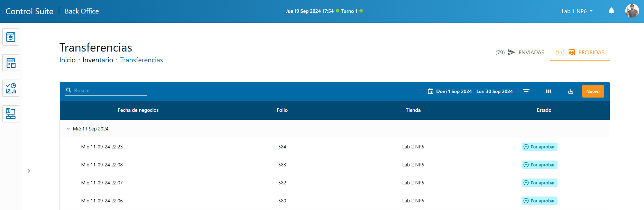This screenshot has height=210, width=644.
Task: Open the column visibility icon
Action: pyautogui.click(x=548, y=91)
